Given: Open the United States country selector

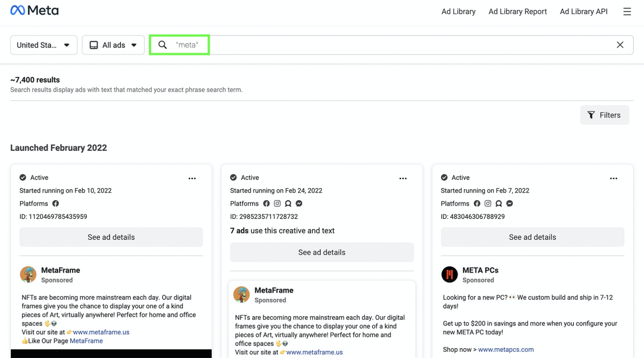Looking at the screenshot, I should coord(43,45).
